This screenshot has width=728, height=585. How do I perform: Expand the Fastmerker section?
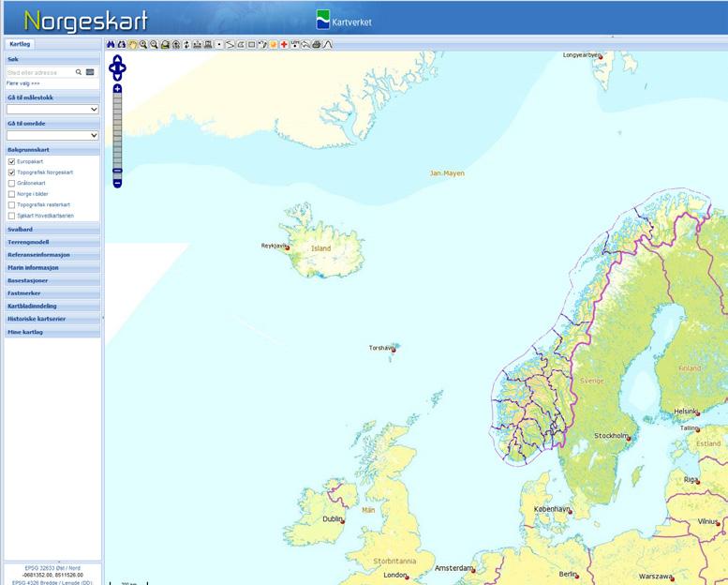(52, 293)
